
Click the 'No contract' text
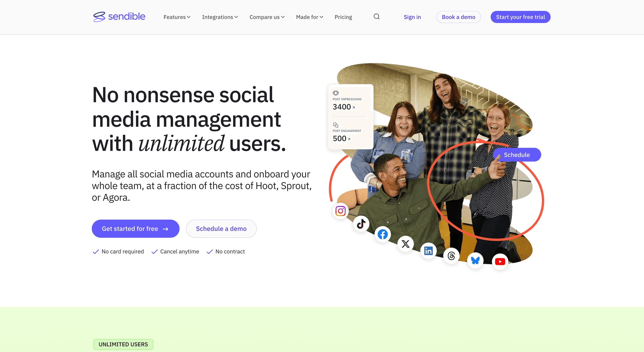pyautogui.click(x=230, y=251)
